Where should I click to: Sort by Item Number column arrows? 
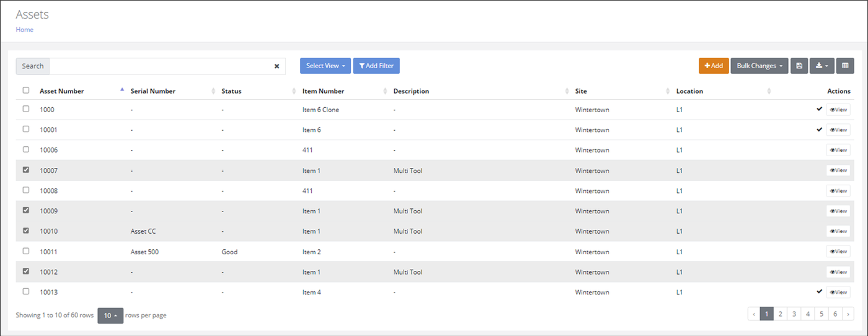(386, 91)
